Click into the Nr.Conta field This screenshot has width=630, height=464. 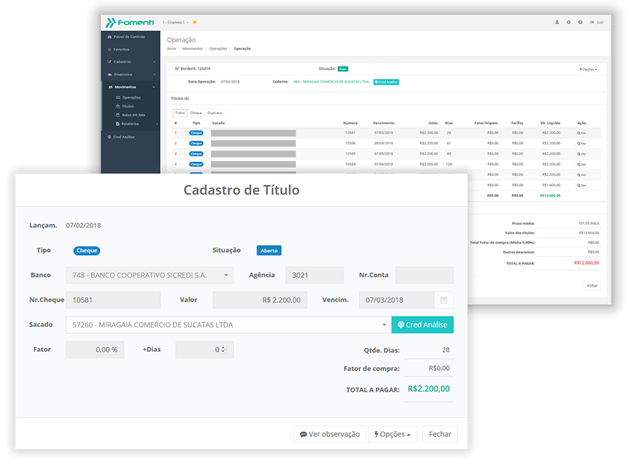423,275
